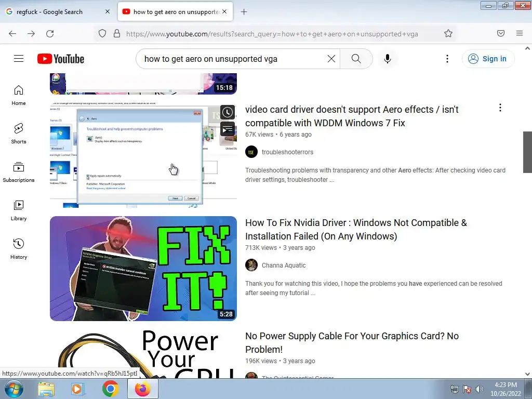The width and height of the screenshot is (532, 399).
Task: Clear the YouTube search box with X
Action: tap(331, 59)
